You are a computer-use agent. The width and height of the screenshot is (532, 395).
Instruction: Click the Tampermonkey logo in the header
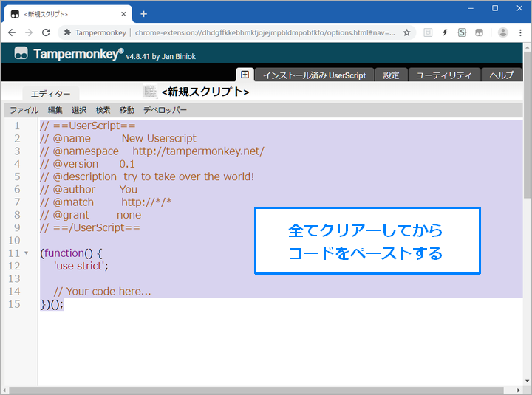(21, 53)
